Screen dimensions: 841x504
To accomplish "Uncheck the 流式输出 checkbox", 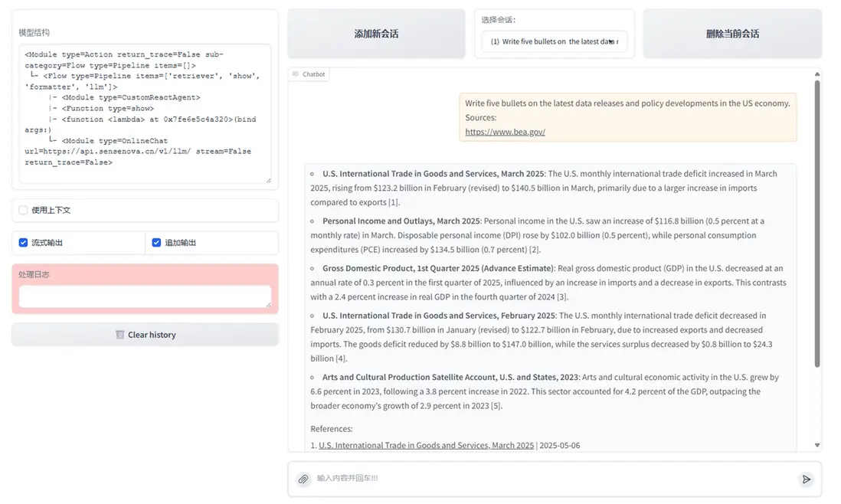I will click(x=23, y=242).
